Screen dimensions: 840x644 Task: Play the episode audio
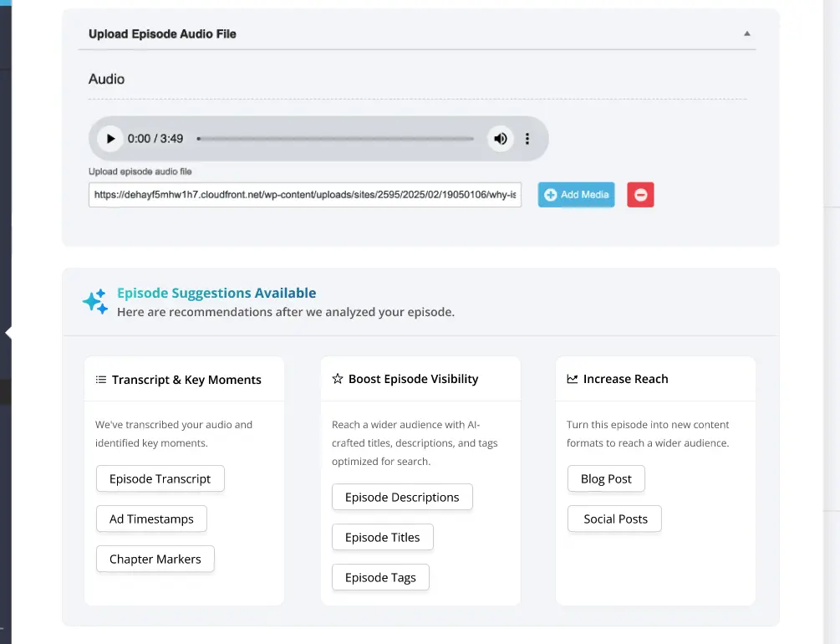(x=109, y=139)
